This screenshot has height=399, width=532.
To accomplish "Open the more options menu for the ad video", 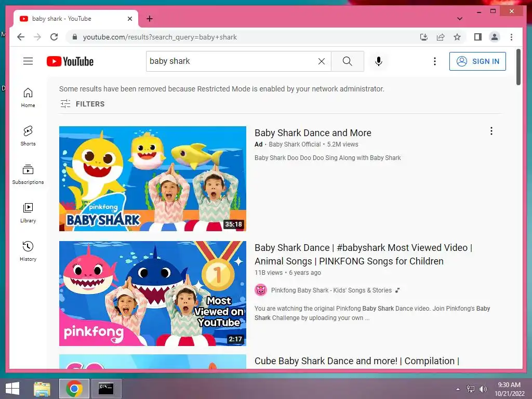I will click(x=491, y=131).
